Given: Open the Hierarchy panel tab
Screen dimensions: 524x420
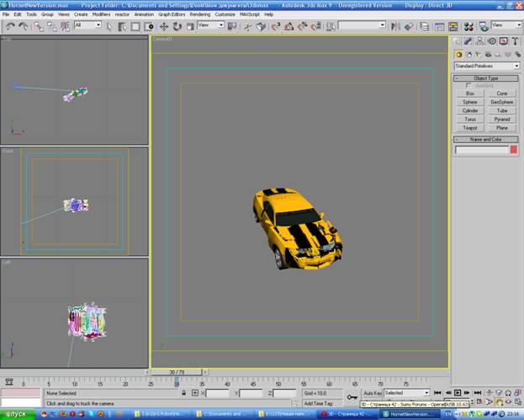Looking at the screenshot, I should tap(479, 40).
